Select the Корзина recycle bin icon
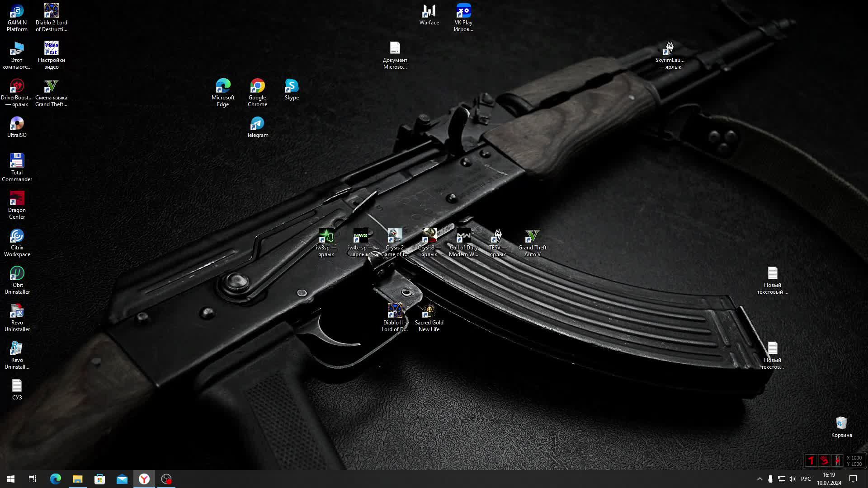The image size is (868, 488). [x=841, y=427]
